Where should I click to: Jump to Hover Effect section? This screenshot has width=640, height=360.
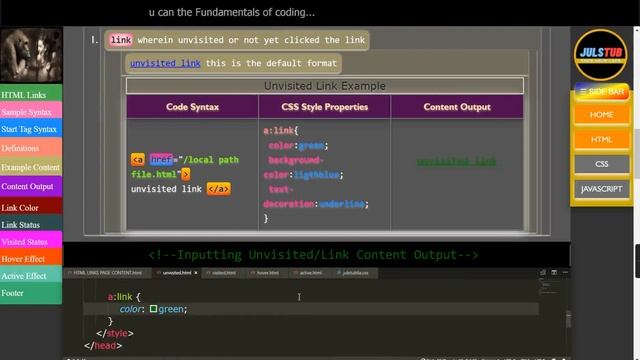tap(31, 258)
